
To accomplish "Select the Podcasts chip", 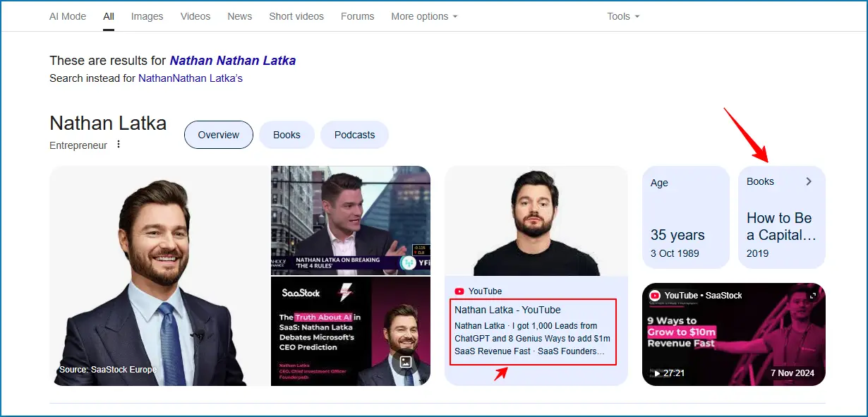I will 354,135.
